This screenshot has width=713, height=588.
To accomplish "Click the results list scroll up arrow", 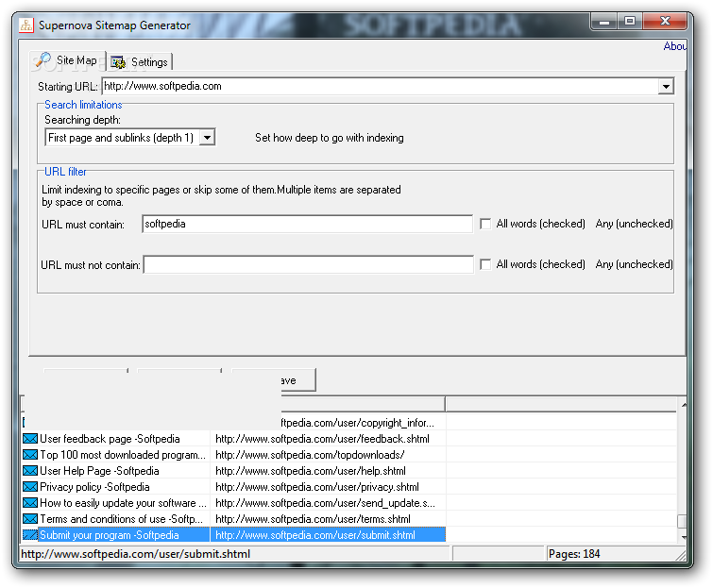I will (682, 404).
